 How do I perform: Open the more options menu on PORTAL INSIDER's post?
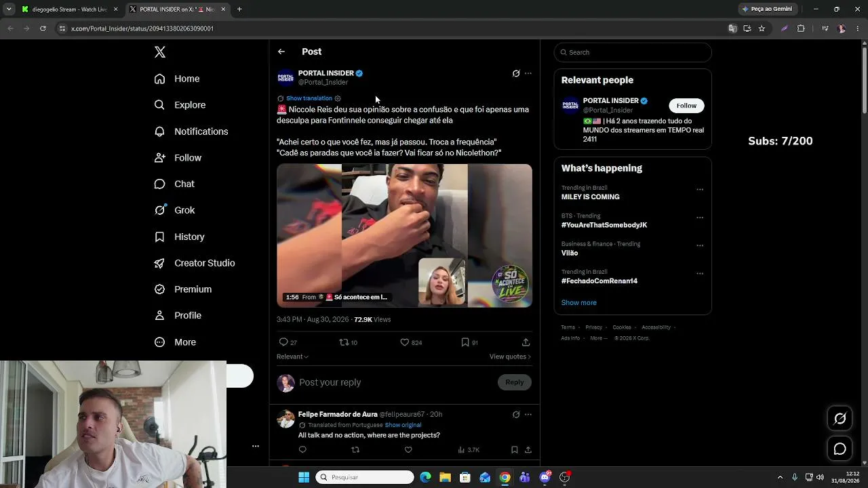click(528, 73)
